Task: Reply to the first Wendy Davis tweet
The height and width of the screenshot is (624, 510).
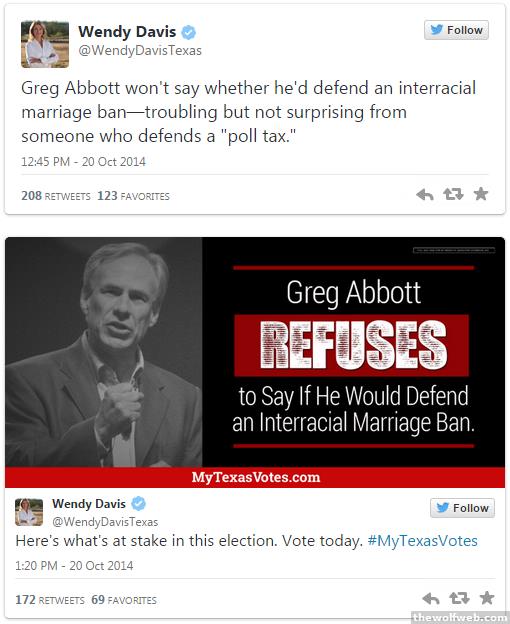Action: pyautogui.click(x=424, y=195)
